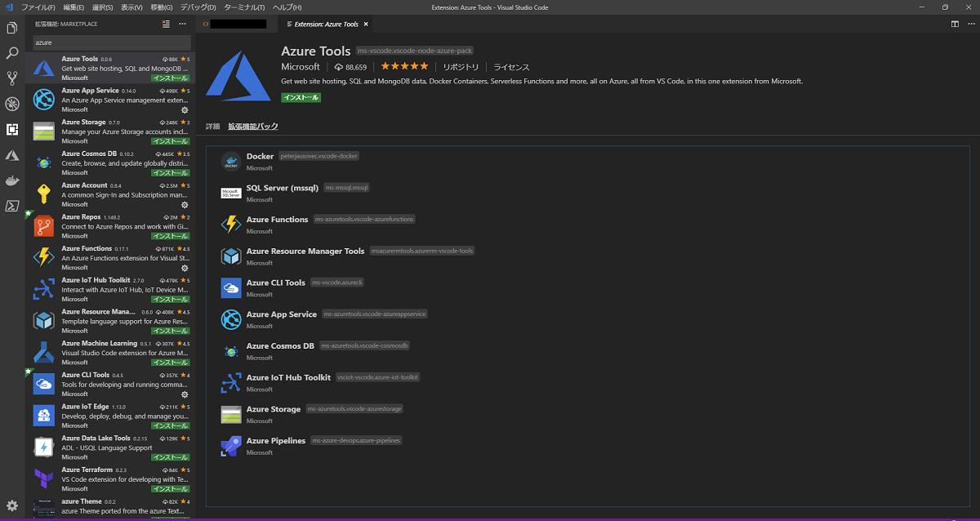The image size is (980, 521).
Task: Select Azure Repos icon in marketplace list
Action: tap(44, 226)
